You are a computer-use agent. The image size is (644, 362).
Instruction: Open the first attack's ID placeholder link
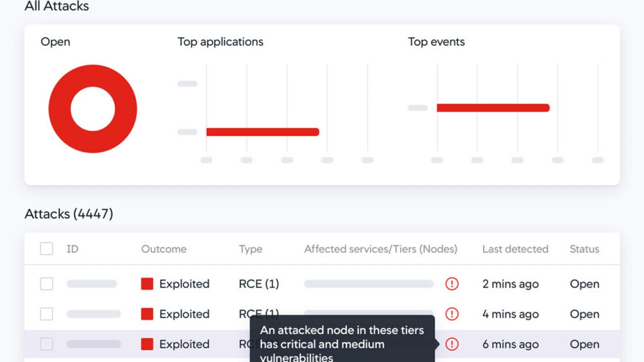92,284
